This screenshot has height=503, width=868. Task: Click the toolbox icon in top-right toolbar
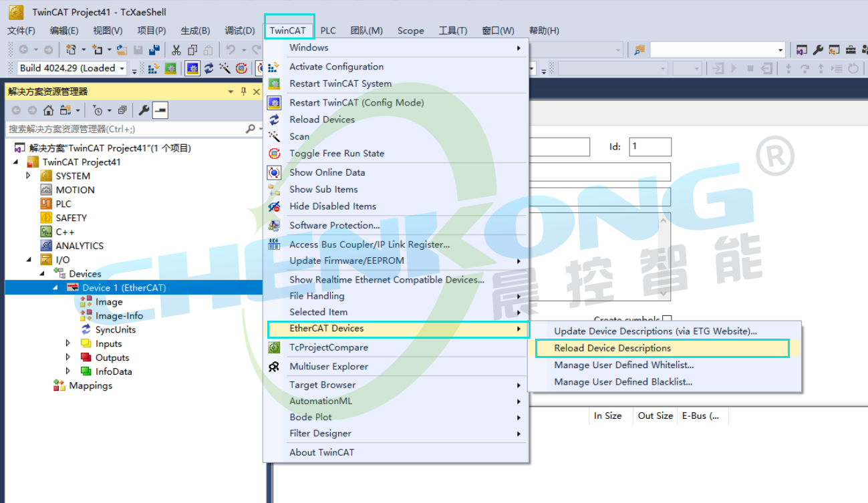851,49
